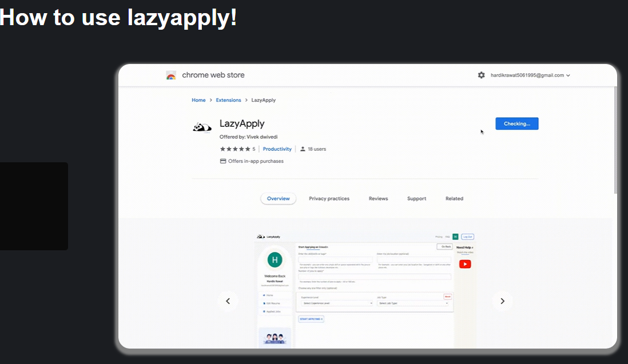Click the in-app purchases card icon
This screenshot has width=628, height=364.
point(223,161)
